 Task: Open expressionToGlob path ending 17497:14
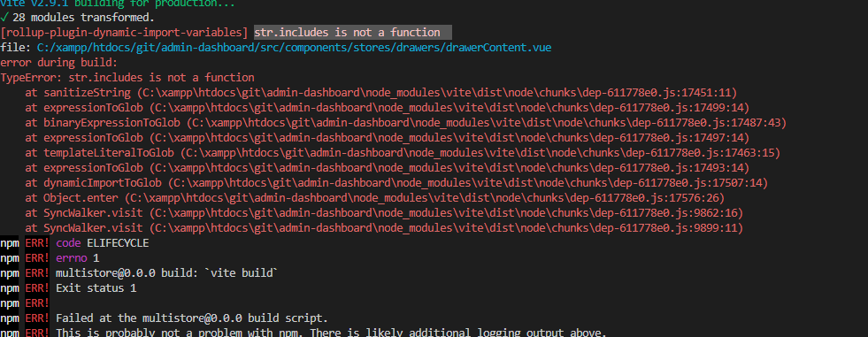(x=449, y=137)
